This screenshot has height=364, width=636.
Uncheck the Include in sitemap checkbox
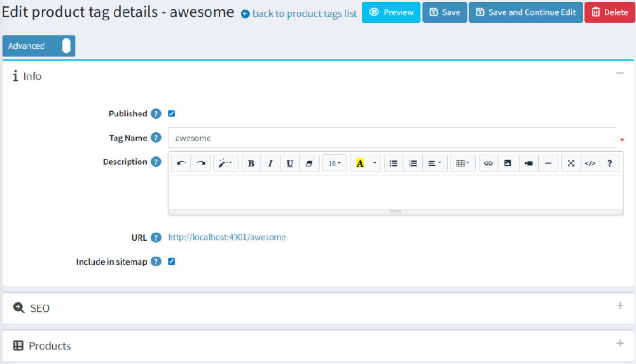click(x=172, y=262)
